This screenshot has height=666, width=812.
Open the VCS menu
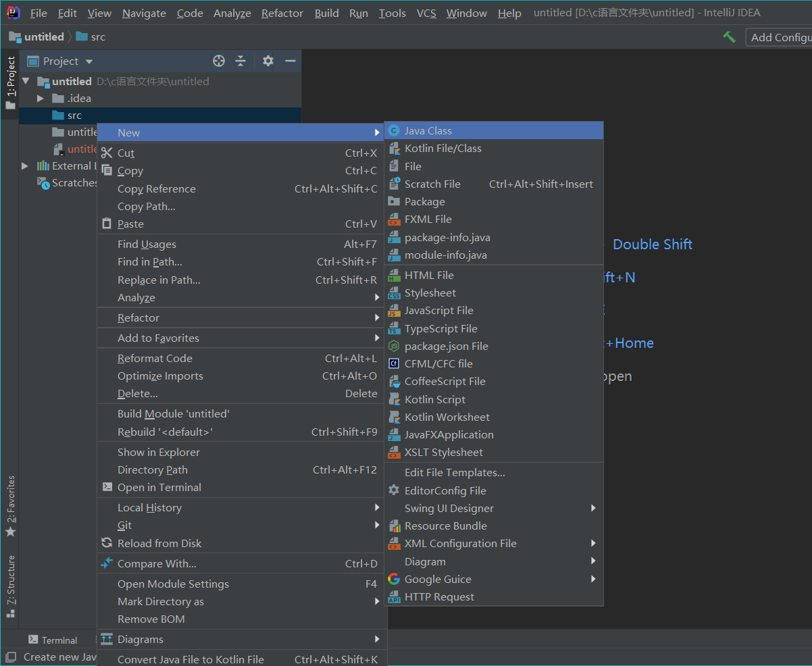(426, 14)
